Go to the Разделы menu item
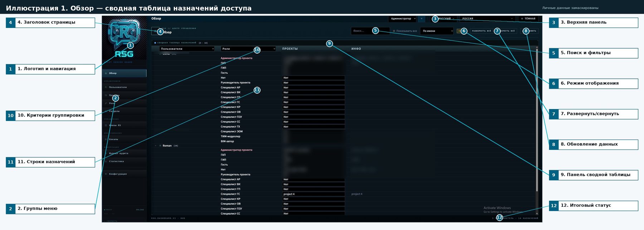Viewport: 644px width, 230px height. pyautogui.click(x=124, y=111)
